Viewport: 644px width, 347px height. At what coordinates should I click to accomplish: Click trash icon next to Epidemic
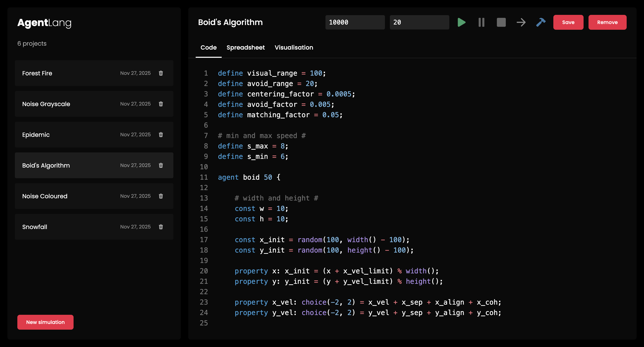[161, 135]
